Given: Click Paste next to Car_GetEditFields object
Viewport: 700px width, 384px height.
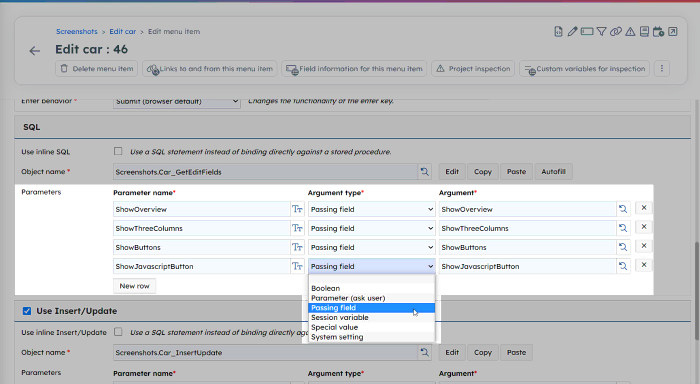Looking at the screenshot, I should [x=517, y=171].
